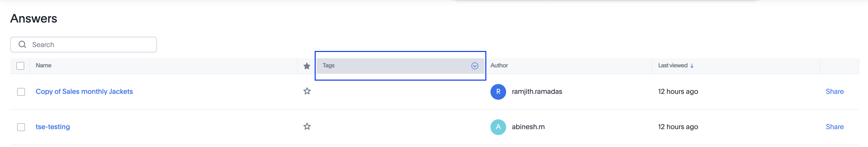Click the ramjith.ramadas avatar icon
Screen dimensions: 868x147
click(498, 92)
